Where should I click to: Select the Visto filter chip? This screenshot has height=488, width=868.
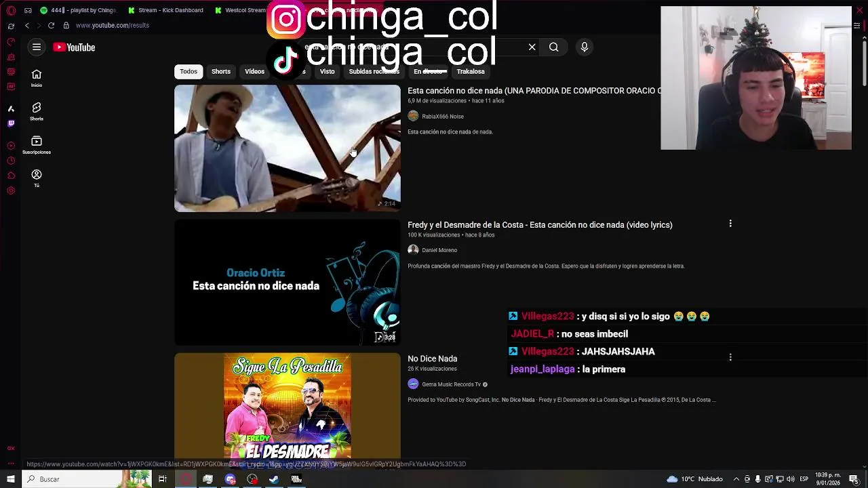[x=328, y=71]
